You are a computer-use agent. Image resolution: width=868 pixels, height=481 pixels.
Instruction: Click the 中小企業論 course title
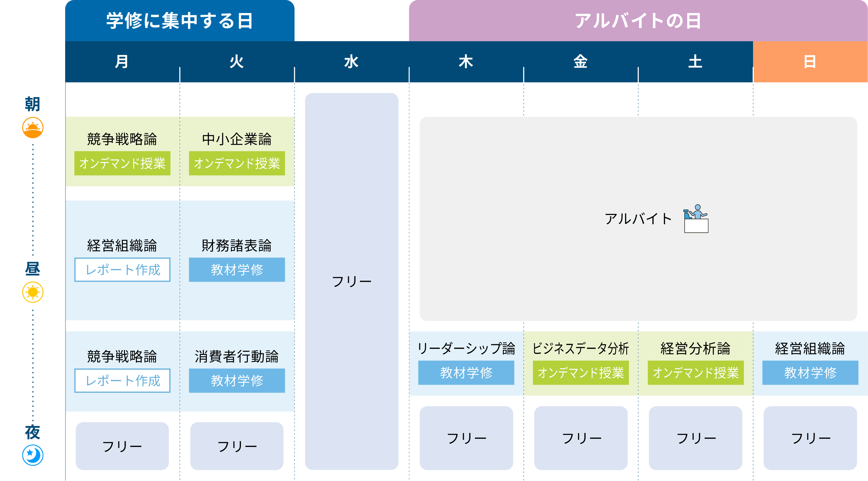pyautogui.click(x=237, y=139)
